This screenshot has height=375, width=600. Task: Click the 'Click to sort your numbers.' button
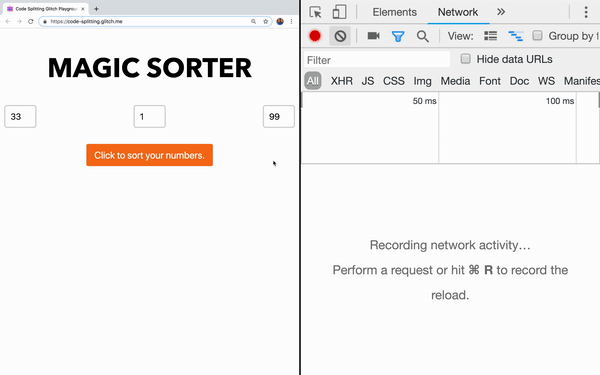150,155
